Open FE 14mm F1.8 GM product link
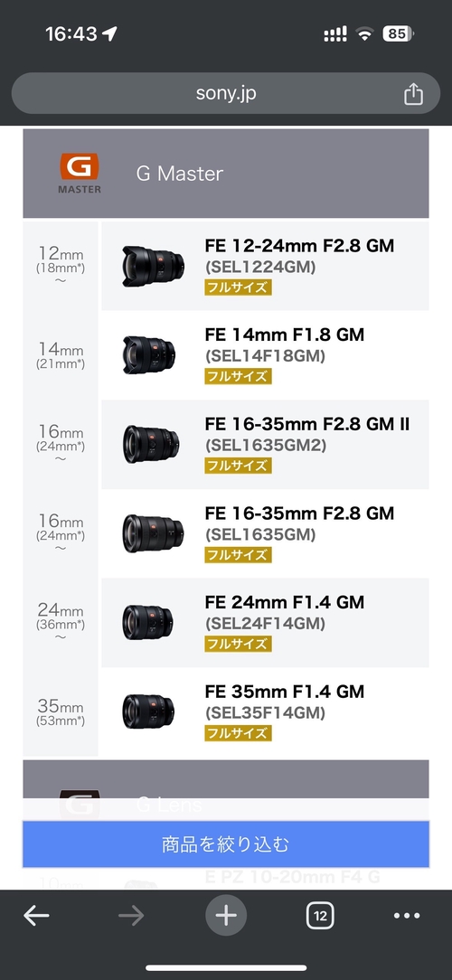Screen dimensions: 452x980 click(x=285, y=335)
